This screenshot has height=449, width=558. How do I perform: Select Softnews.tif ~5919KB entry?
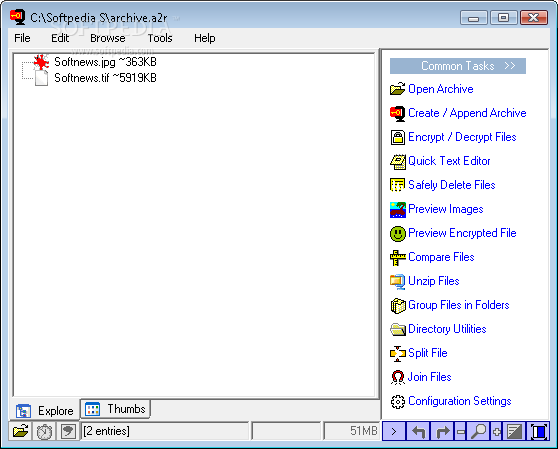tap(105, 78)
